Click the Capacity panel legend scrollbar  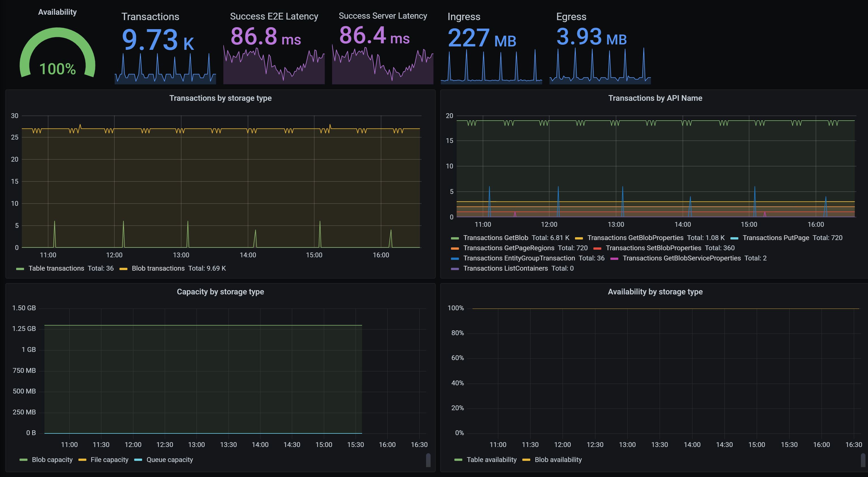pyautogui.click(x=428, y=460)
